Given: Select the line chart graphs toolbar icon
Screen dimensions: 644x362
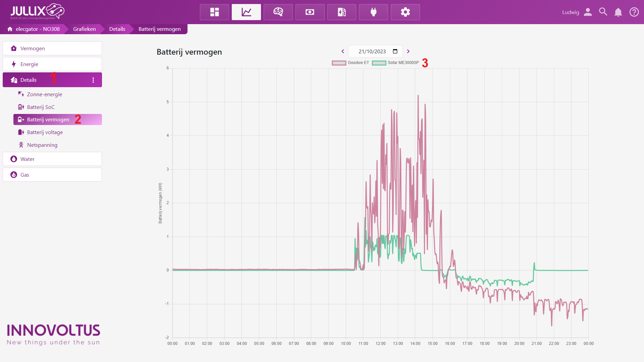Looking at the screenshot, I should 246,12.
